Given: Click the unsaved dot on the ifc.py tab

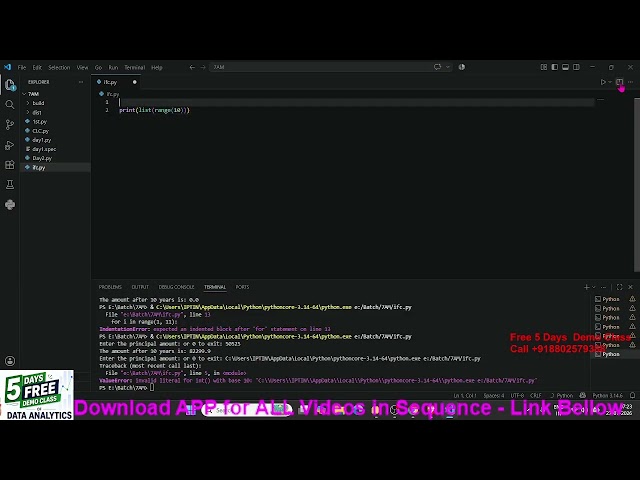Looking at the screenshot, I should 134,82.
